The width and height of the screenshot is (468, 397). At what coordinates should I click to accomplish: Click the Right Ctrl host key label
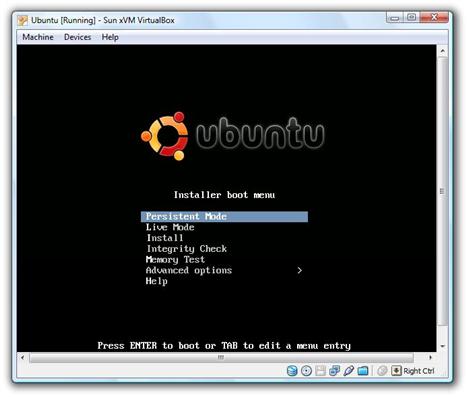pyautogui.click(x=419, y=371)
